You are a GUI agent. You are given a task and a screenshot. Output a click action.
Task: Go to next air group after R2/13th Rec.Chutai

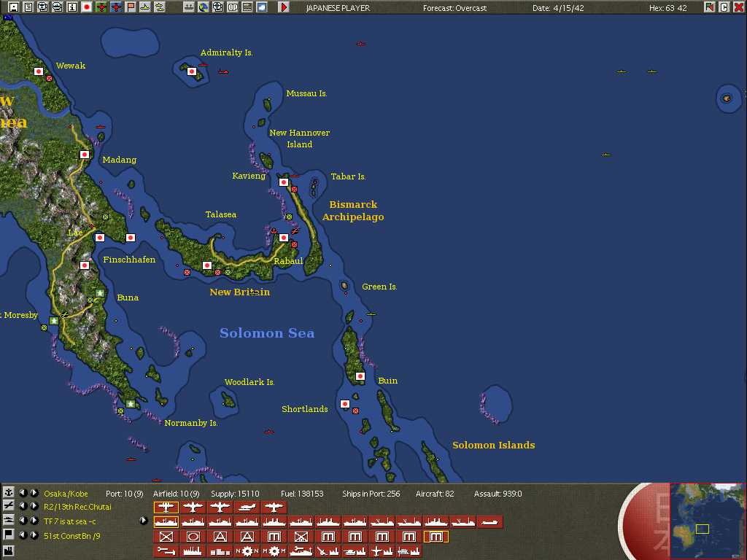pos(34,506)
